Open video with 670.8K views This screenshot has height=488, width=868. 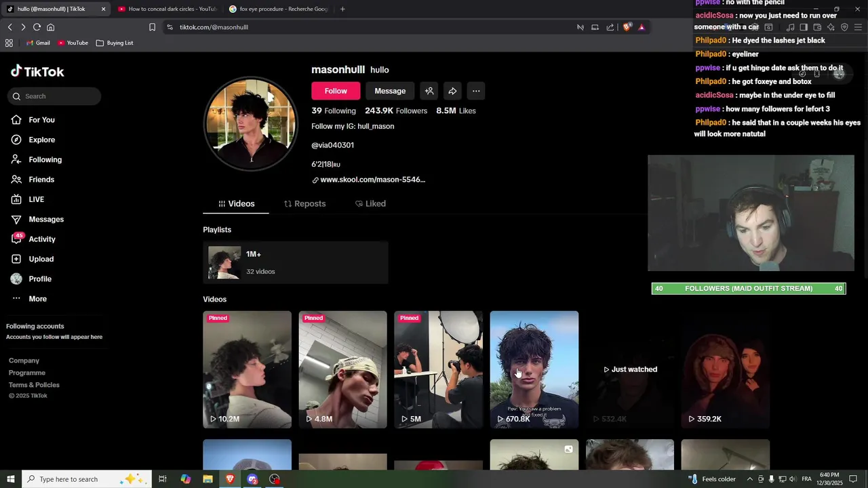(534, 369)
